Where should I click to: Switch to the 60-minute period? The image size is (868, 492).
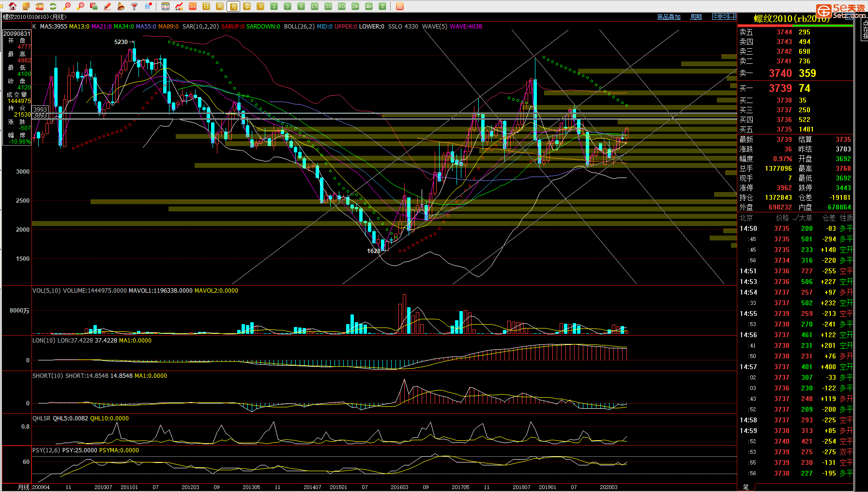[x=342, y=6]
